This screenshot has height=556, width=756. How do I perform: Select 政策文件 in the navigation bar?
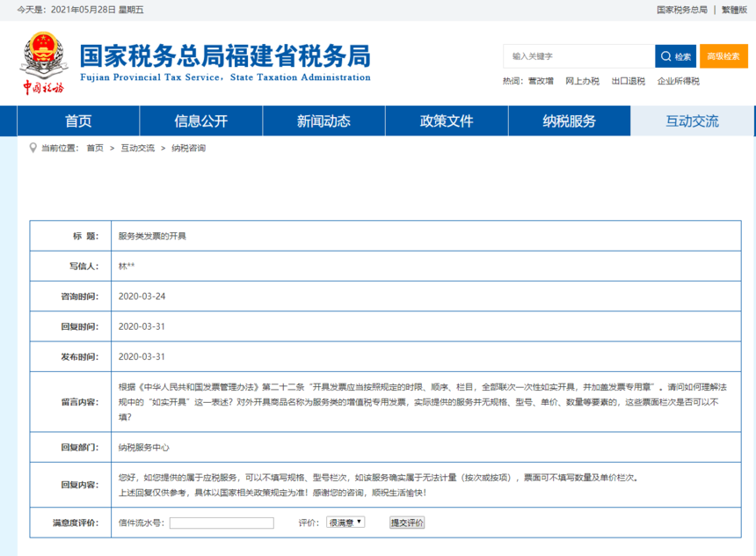[x=447, y=121]
